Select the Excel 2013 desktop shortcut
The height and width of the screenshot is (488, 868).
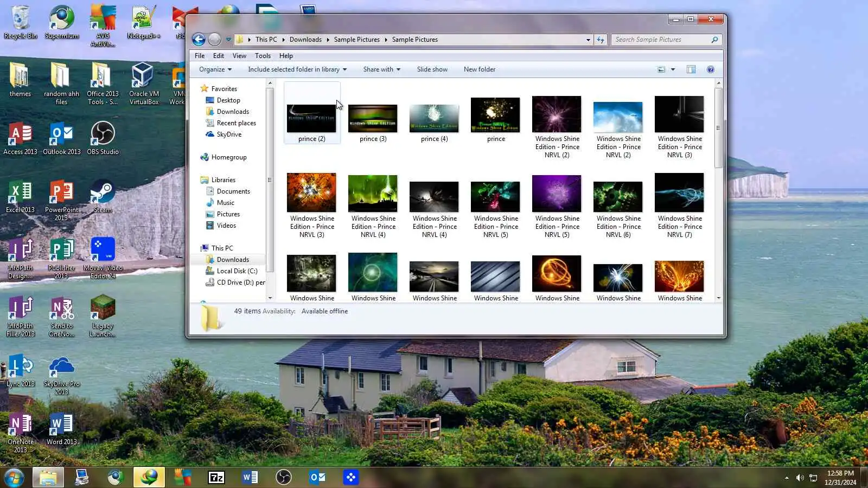(21, 196)
